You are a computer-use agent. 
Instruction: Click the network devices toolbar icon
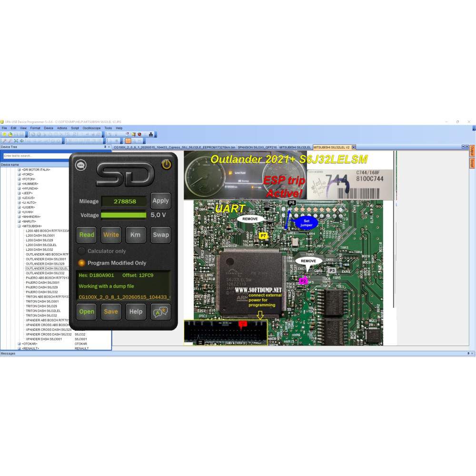151,134
